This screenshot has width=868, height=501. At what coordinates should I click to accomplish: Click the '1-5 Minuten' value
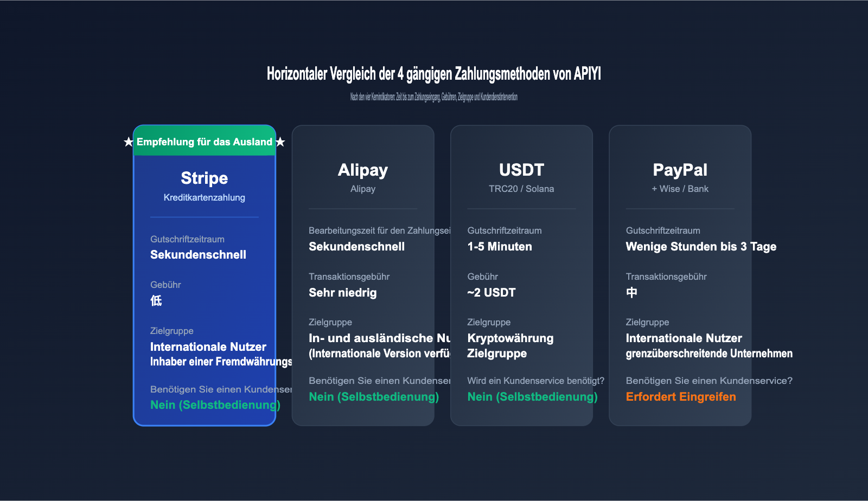pos(500,247)
